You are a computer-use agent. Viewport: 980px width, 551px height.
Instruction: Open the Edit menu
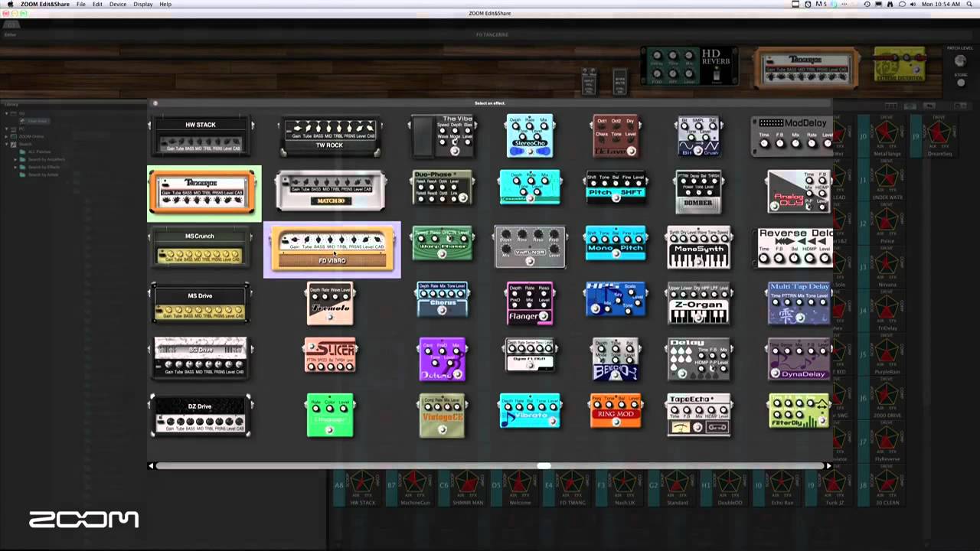(98, 5)
